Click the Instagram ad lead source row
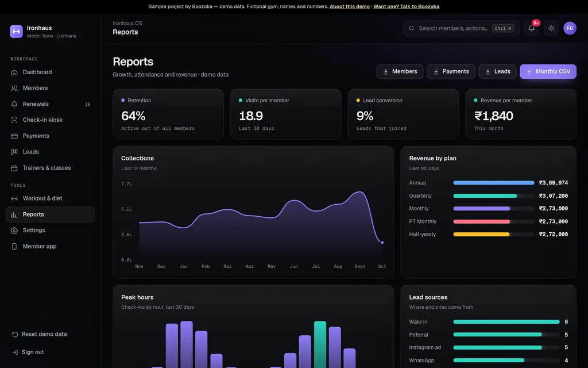 (488, 347)
